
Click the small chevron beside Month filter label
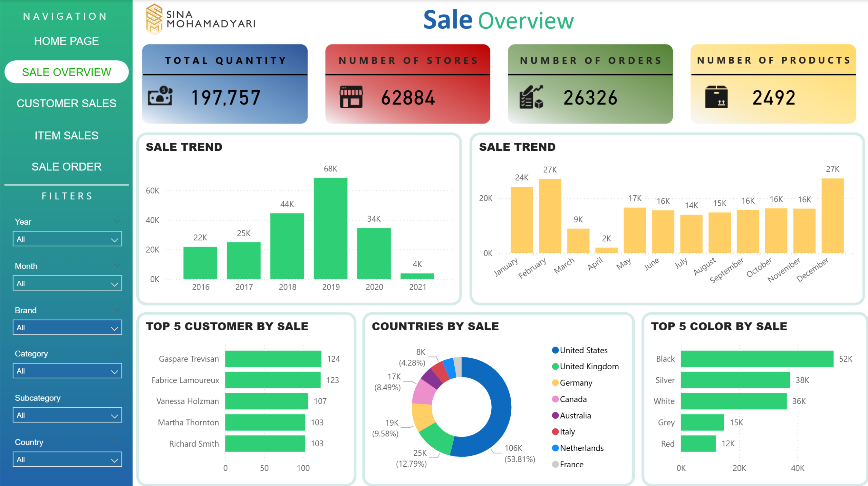pyautogui.click(x=117, y=265)
